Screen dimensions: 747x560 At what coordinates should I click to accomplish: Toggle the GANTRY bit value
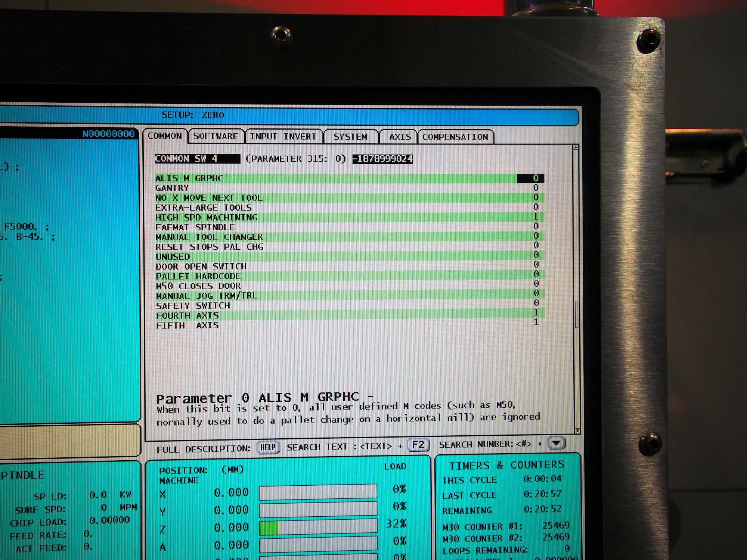(x=536, y=188)
